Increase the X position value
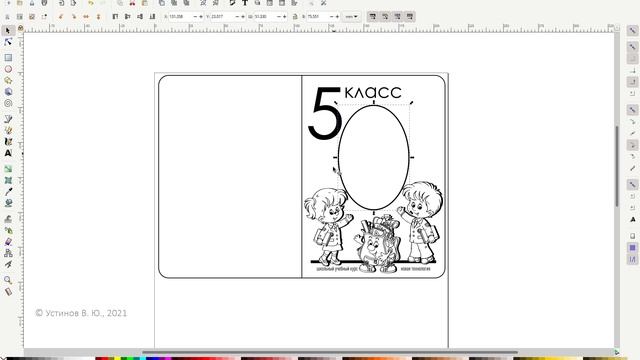Image resolution: width=640 pixels, height=360 pixels. (x=200, y=17)
